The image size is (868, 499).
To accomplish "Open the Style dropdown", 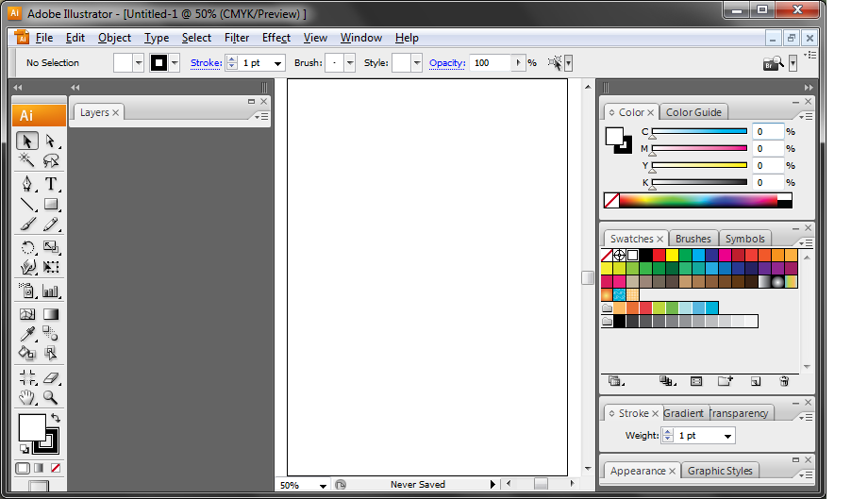I will pos(417,62).
